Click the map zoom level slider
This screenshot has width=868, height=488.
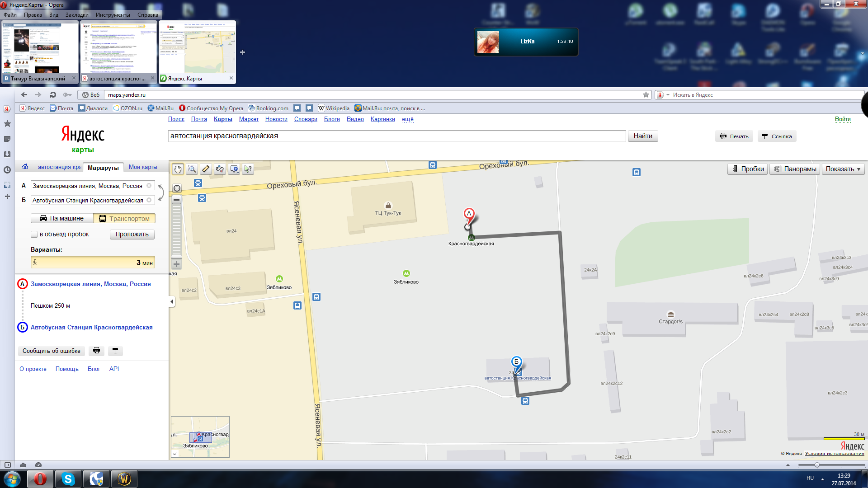(177, 231)
